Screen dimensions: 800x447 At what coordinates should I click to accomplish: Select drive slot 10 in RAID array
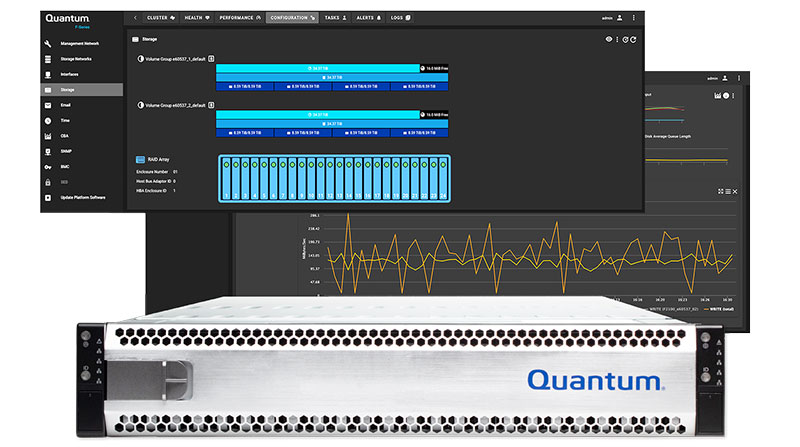coord(311,179)
